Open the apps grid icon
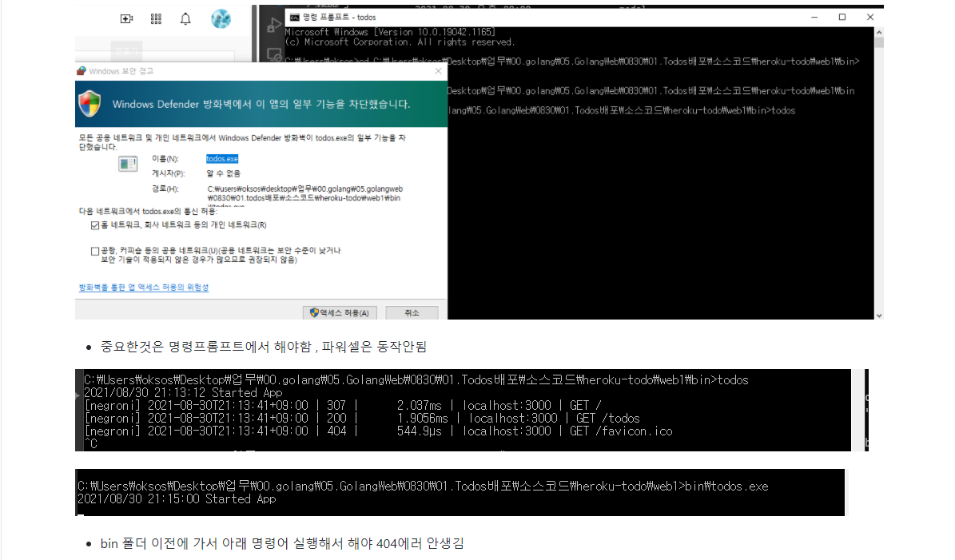This screenshot has width=955, height=560. 156,19
